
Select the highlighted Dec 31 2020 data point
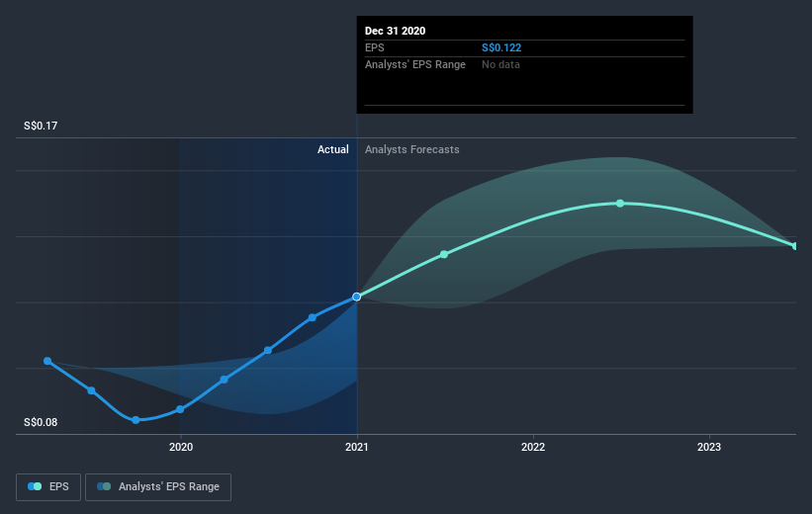point(356,297)
